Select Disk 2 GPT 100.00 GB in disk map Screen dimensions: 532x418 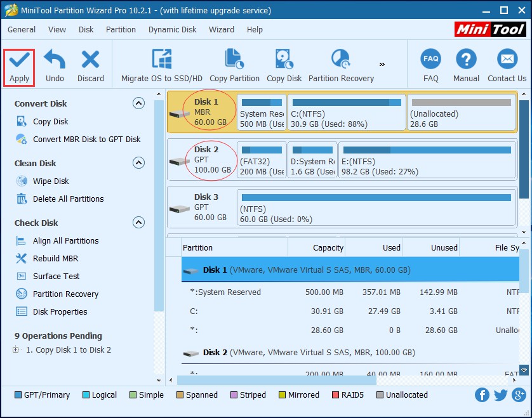pos(203,160)
